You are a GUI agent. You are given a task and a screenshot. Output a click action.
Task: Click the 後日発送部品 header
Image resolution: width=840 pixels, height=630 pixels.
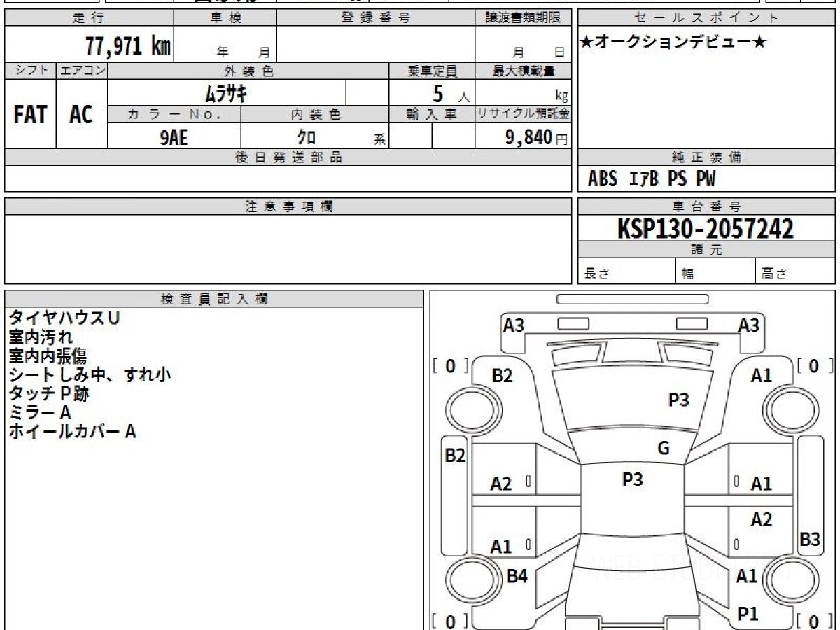[x=288, y=157]
